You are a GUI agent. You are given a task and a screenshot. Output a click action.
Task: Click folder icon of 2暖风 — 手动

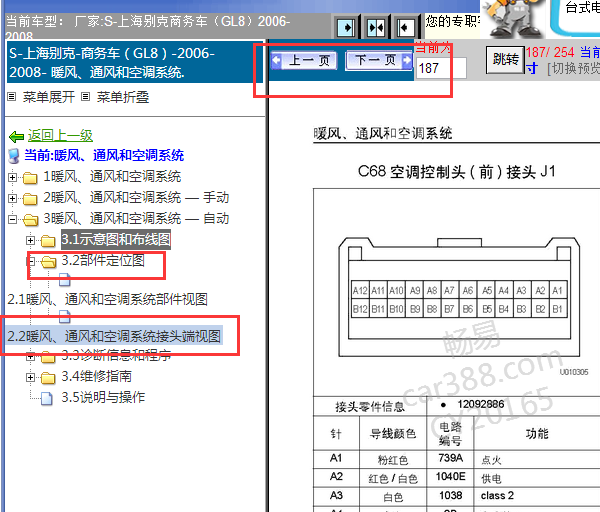(30, 199)
